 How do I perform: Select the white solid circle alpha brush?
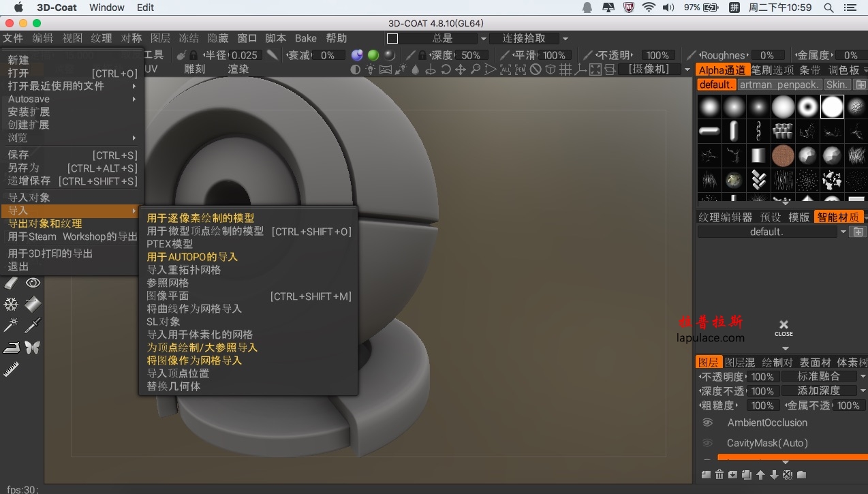(x=832, y=107)
